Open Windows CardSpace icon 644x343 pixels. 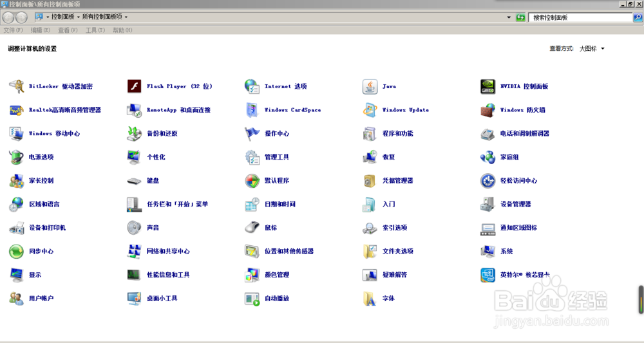[x=252, y=110]
